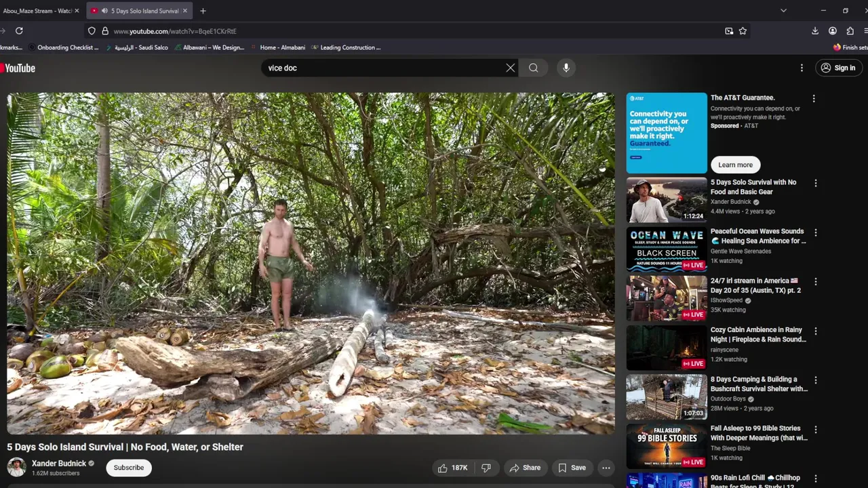Screen dimensions: 868x488
Task: Open the Firefox account icon
Action: point(833,31)
